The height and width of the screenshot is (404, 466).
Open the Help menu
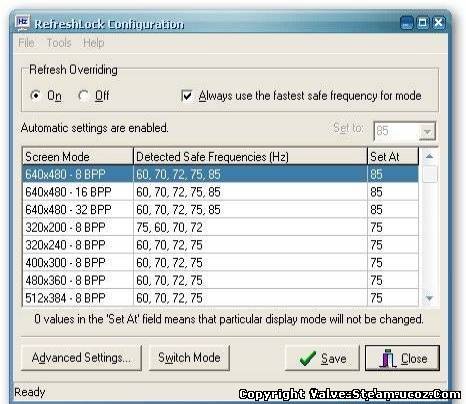click(94, 43)
